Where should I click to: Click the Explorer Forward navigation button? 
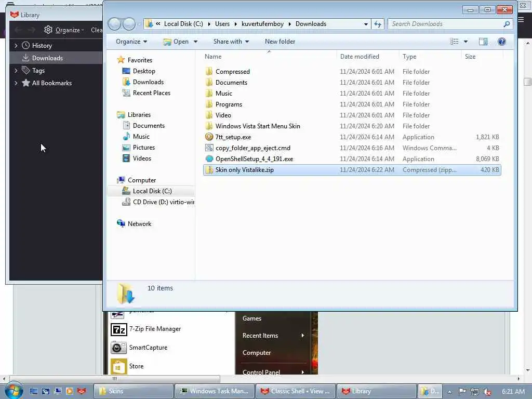click(x=129, y=24)
